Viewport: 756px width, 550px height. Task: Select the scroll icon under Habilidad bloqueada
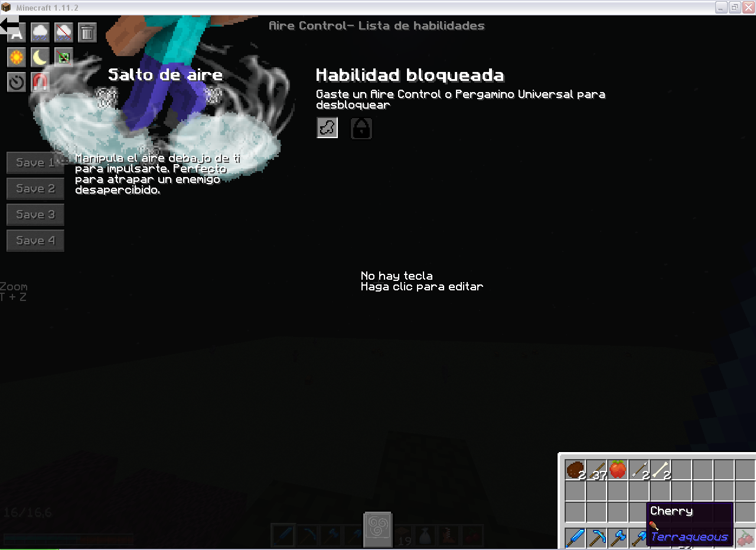pos(327,128)
